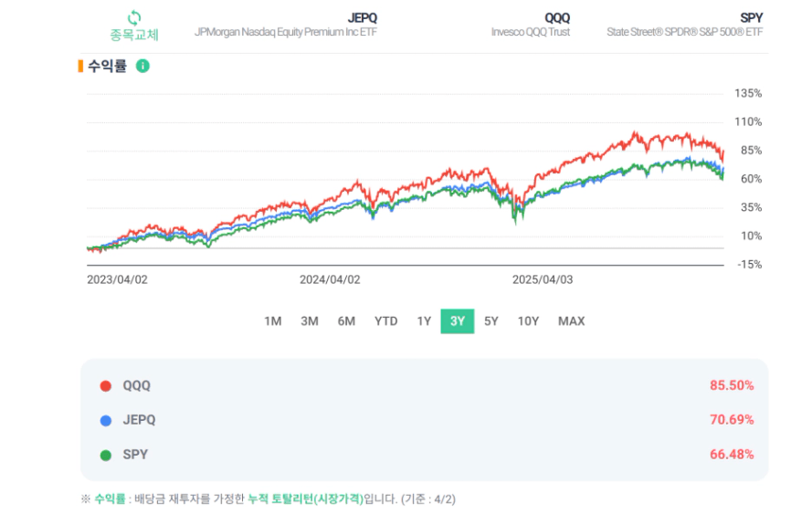This screenshot has height=525, width=812.
Task: Select the 10Y period tab
Action: pos(528,320)
